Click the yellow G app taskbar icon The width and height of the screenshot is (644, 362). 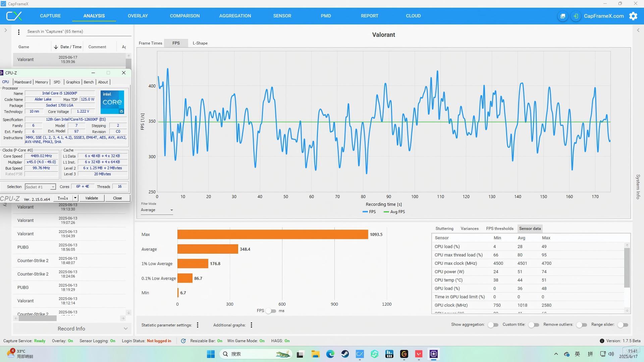(404, 354)
